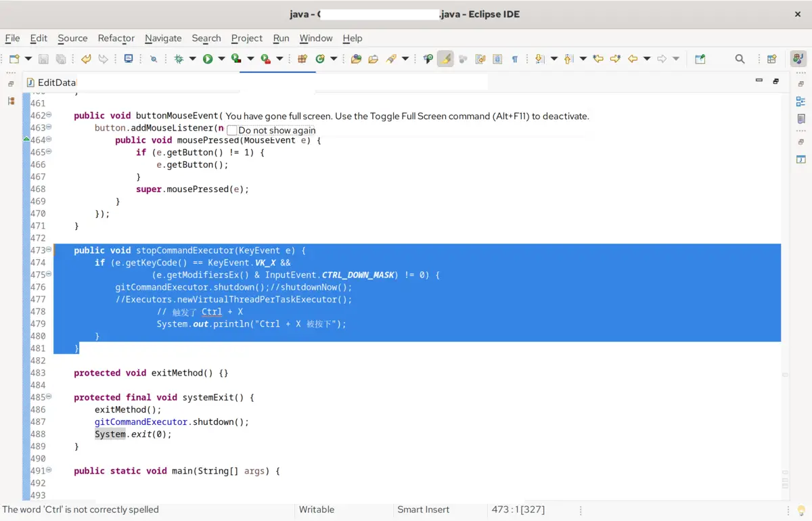Check the 'Do not show again' checkbox
This screenshot has width=812, height=521.
click(x=232, y=130)
